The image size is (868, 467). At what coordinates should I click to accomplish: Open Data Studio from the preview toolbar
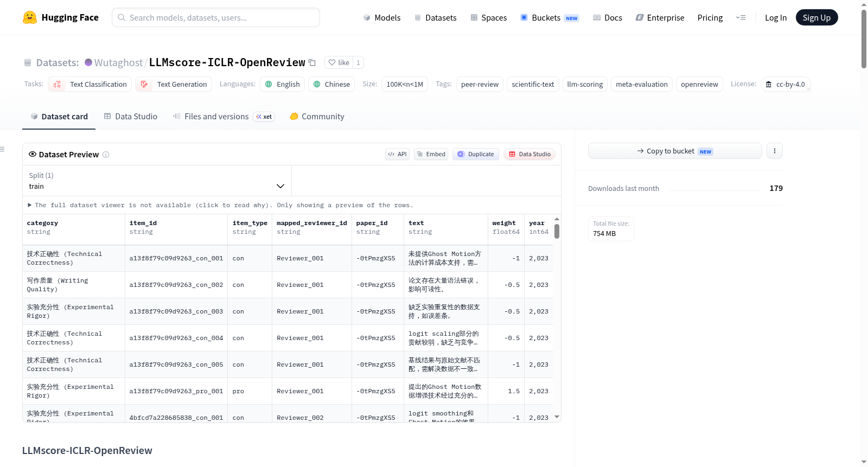529,154
